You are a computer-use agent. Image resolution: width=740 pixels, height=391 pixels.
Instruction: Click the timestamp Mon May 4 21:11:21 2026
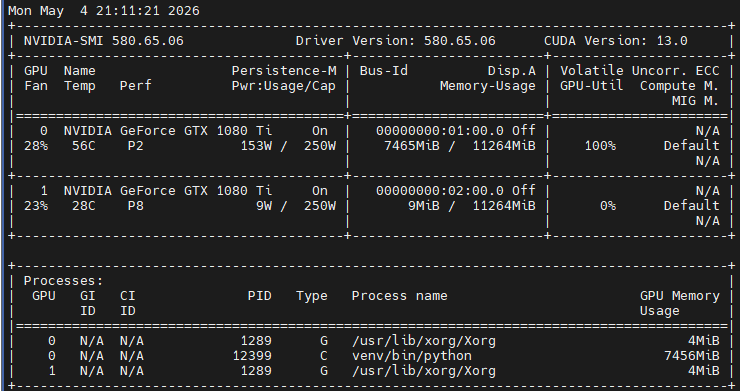(x=104, y=11)
